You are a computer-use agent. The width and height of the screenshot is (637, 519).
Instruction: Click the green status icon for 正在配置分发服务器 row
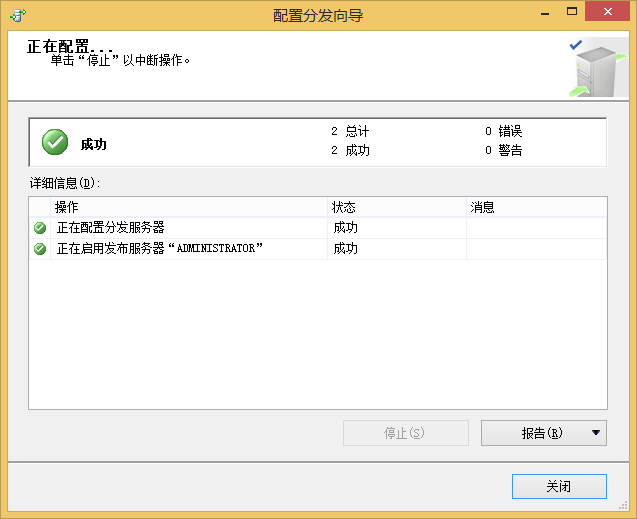(40, 228)
